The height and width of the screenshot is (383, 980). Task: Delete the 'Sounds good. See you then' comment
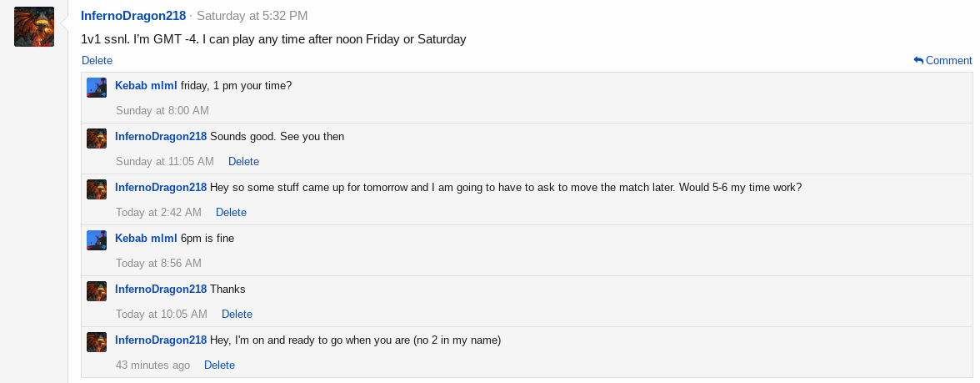(x=243, y=161)
